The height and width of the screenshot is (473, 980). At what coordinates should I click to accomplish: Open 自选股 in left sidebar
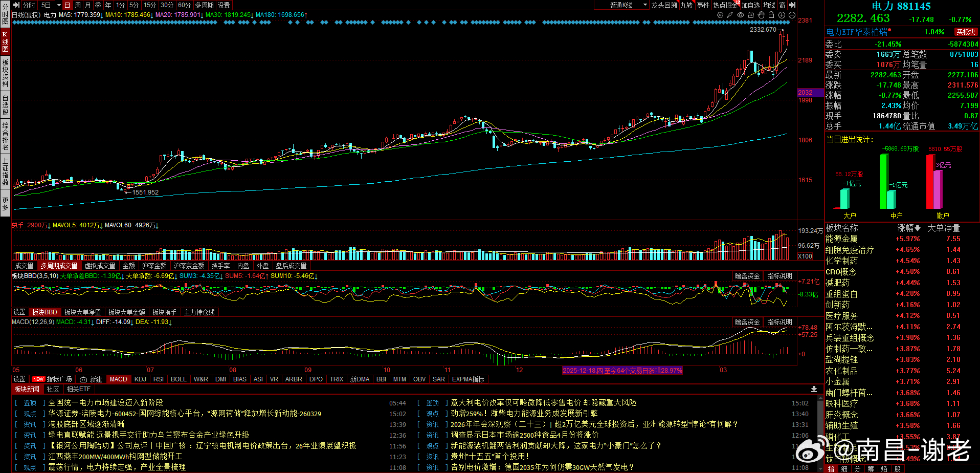[x=5, y=105]
